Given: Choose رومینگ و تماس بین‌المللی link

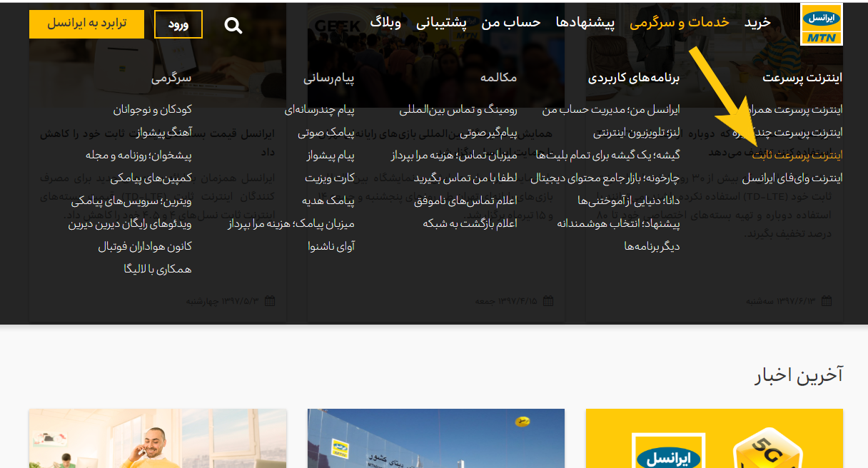Looking at the screenshot, I should tap(458, 110).
